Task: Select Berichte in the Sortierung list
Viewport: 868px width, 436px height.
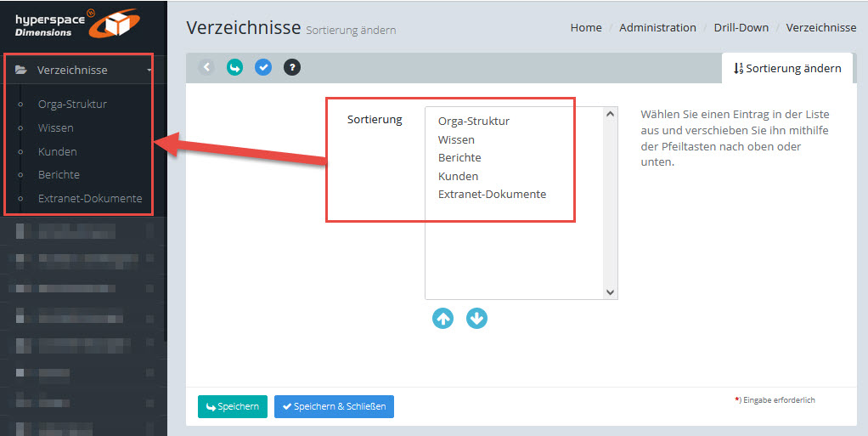Action: [x=459, y=158]
